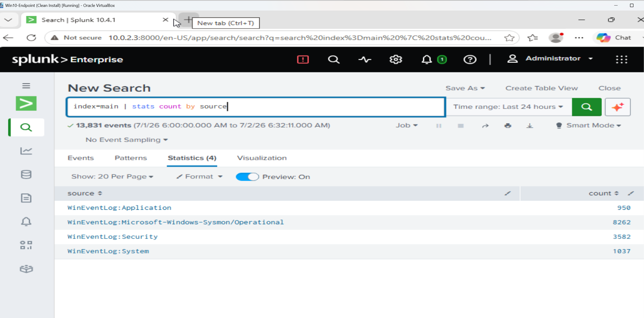Open Settings gear icon in Splunk header
Viewport: 644px width, 318px height.
click(396, 60)
